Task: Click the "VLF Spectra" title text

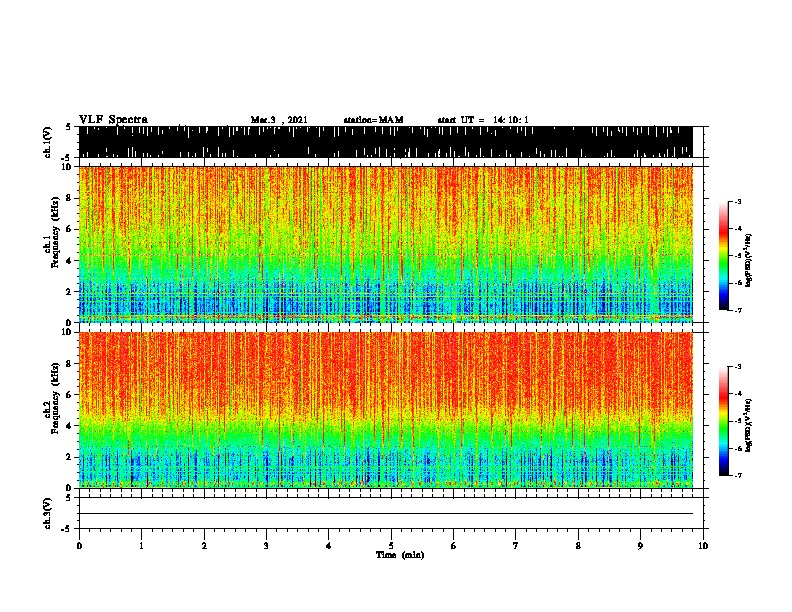Action: click(x=113, y=120)
